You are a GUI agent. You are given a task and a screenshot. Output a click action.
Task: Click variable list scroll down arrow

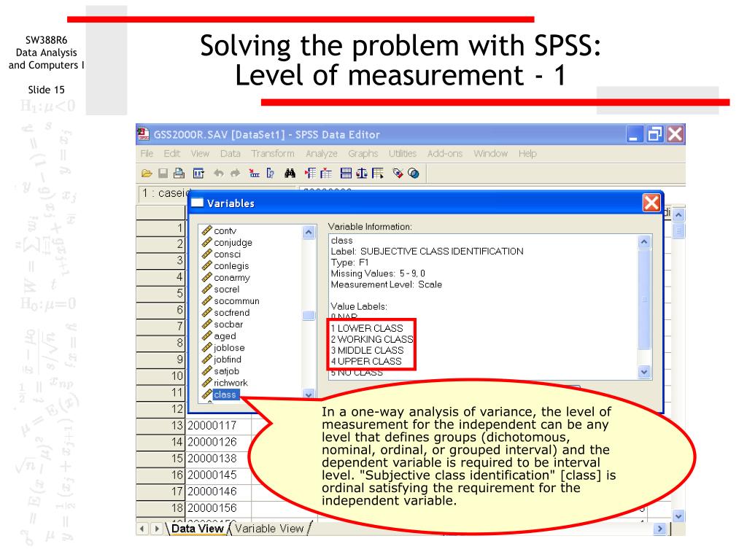pos(309,394)
